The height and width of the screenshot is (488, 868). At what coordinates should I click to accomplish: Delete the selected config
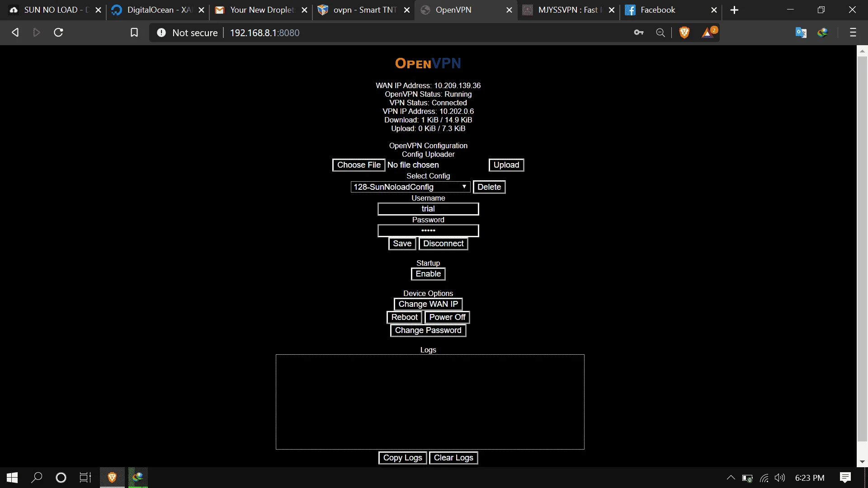(489, 187)
